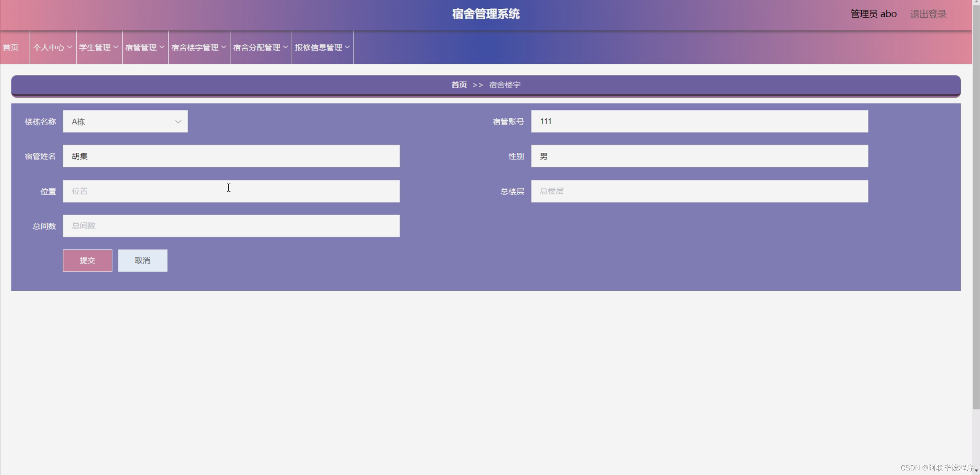This screenshot has height=475, width=980.
Task: Click the page's vertical scrollbar
Action: pyautogui.click(x=976, y=207)
